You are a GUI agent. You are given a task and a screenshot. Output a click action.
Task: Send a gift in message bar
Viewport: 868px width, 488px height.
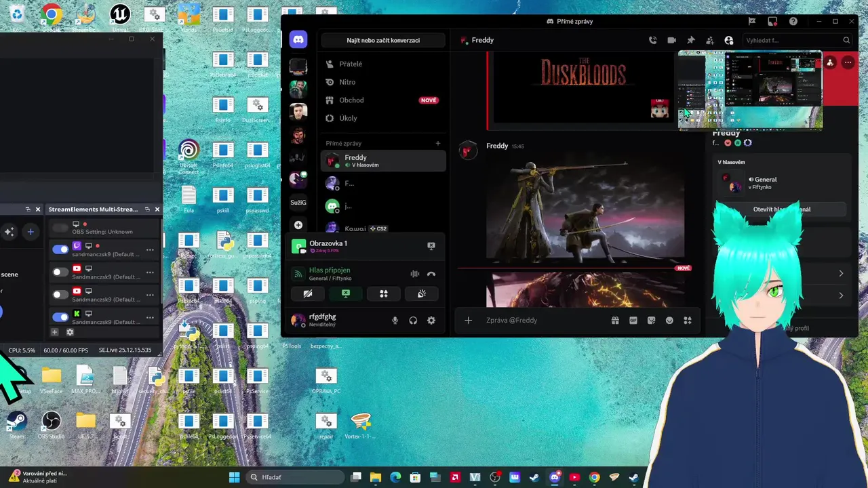click(615, 320)
